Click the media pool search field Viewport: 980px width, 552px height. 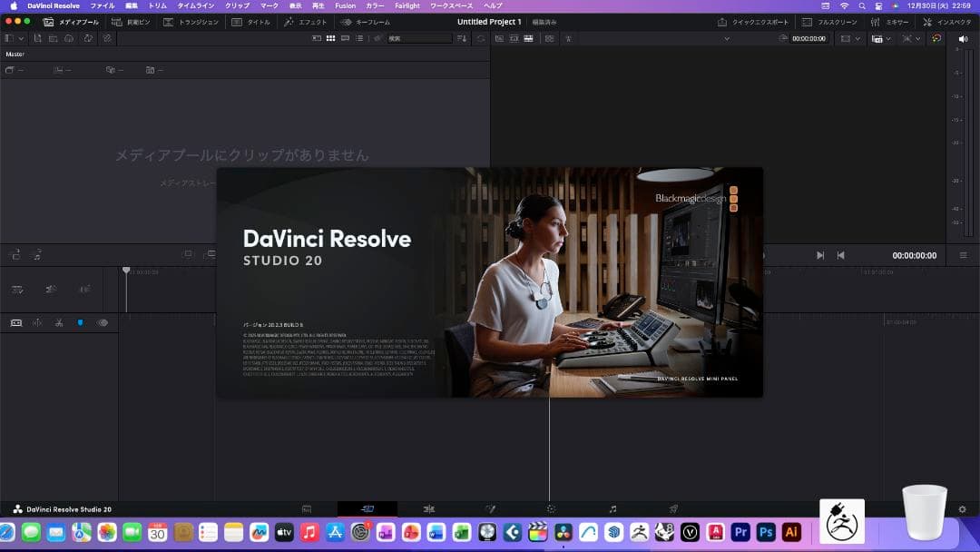point(419,38)
